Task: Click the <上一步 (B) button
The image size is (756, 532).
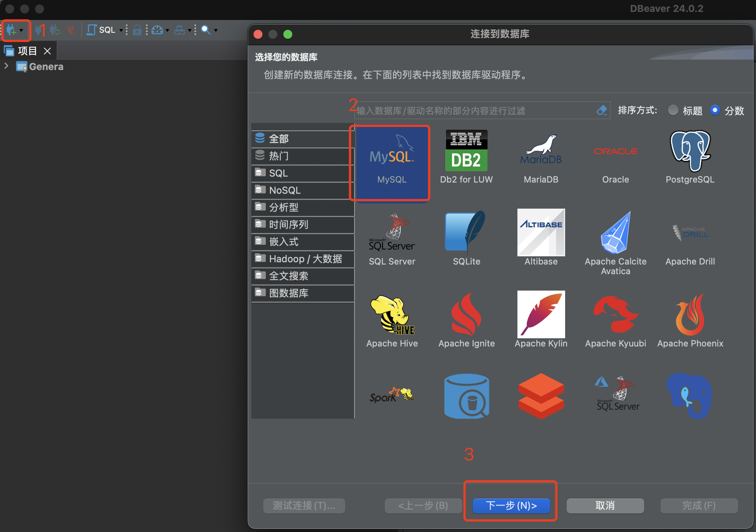Action: click(x=423, y=506)
